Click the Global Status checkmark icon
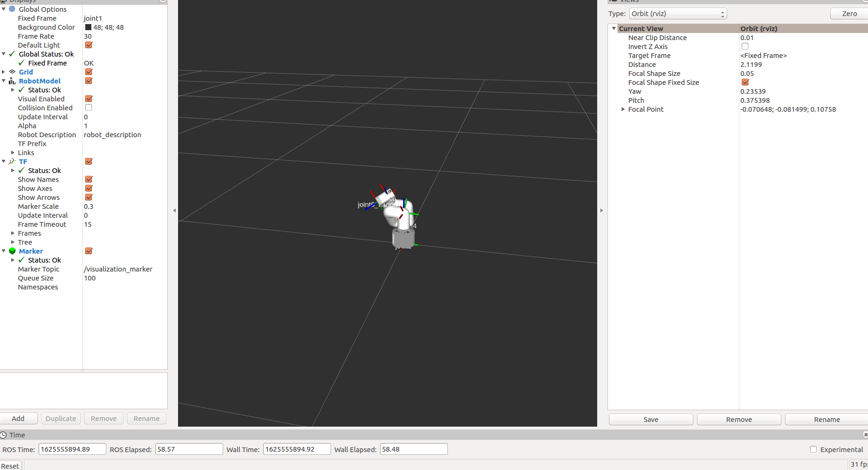The image size is (868, 470). pos(12,54)
